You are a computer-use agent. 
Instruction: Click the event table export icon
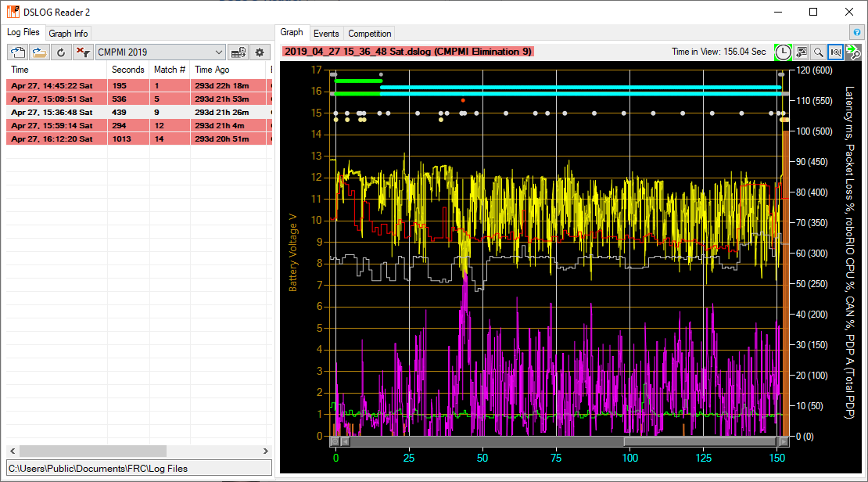[239, 52]
